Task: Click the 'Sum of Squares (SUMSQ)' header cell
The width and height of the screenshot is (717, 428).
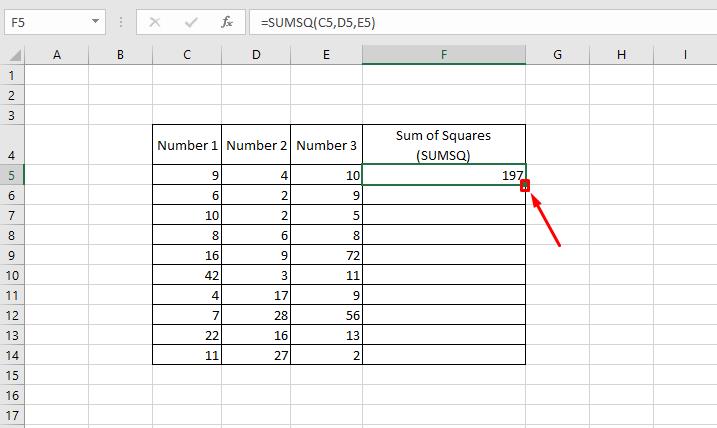Action: click(x=444, y=144)
